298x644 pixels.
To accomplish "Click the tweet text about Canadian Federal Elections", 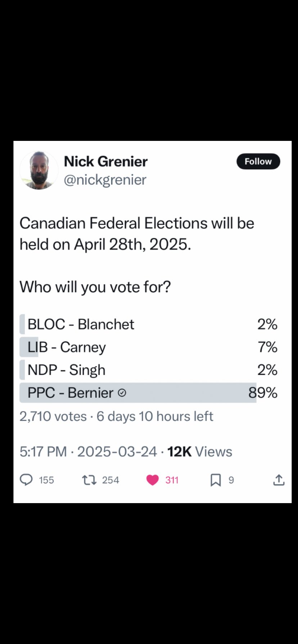I will click(x=137, y=234).
